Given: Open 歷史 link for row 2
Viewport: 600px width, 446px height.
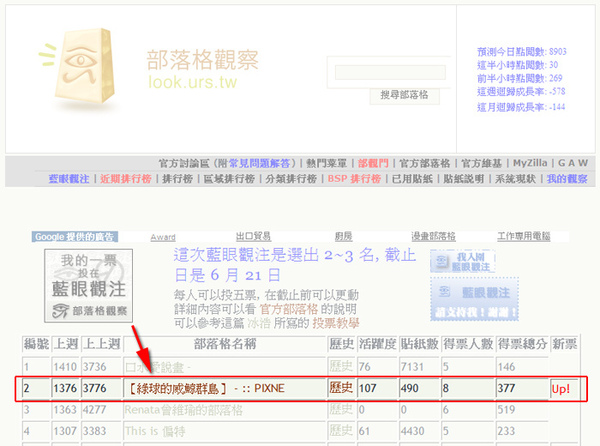Looking at the screenshot, I should [341, 388].
